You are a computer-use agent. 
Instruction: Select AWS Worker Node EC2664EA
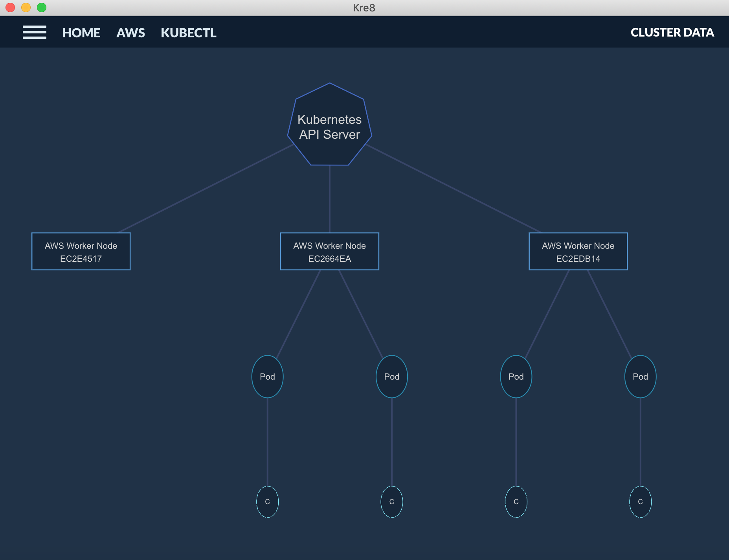point(329,252)
